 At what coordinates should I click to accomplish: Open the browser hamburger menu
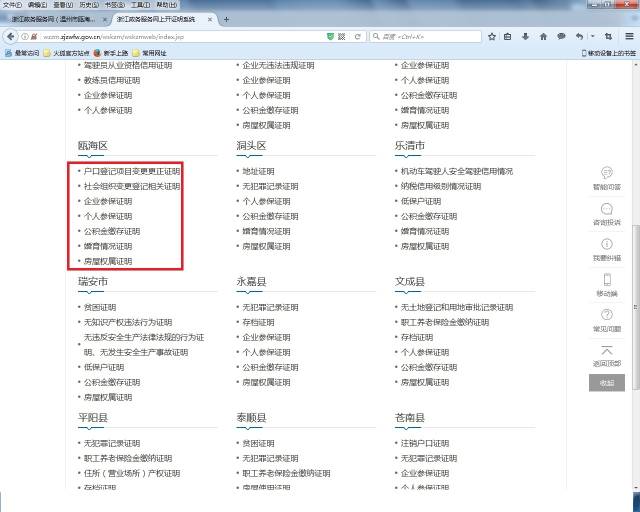click(x=630, y=37)
